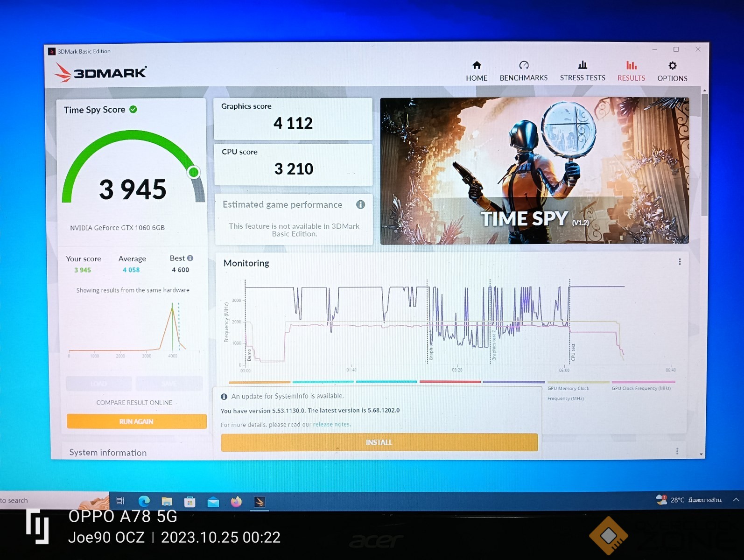Toggle the GPU Clock Frequency (MHz) legend

tap(641, 388)
